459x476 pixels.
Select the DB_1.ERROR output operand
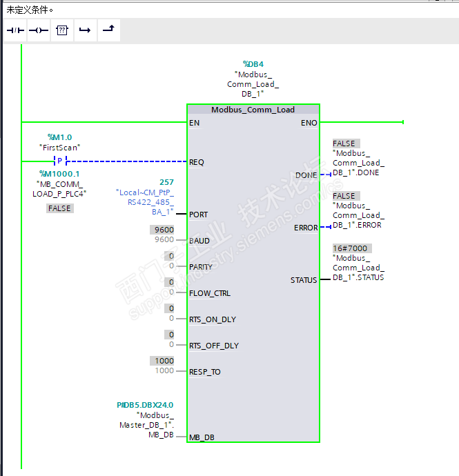[358, 215]
